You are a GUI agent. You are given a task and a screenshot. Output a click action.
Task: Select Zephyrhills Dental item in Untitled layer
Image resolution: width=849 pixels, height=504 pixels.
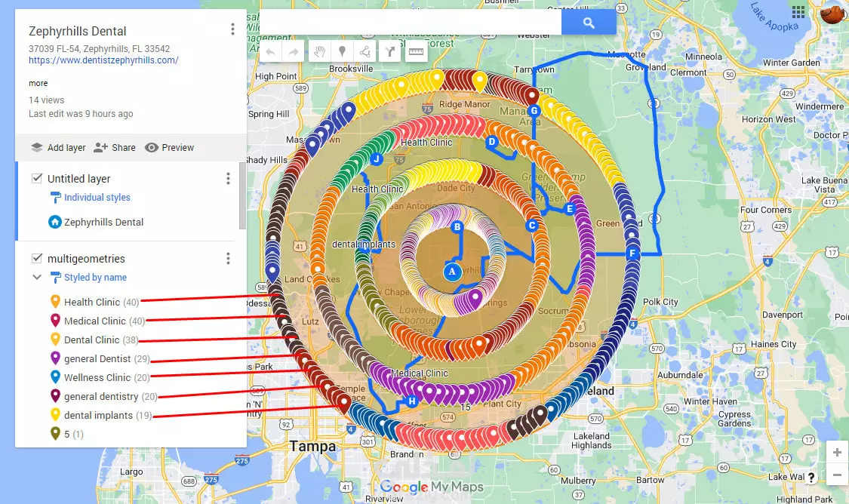tap(103, 222)
